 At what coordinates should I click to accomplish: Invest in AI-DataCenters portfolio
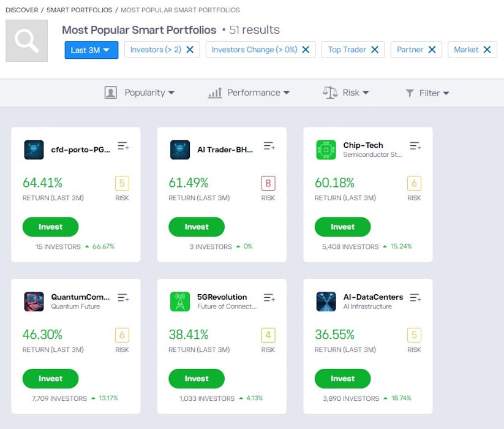pyautogui.click(x=343, y=379)
